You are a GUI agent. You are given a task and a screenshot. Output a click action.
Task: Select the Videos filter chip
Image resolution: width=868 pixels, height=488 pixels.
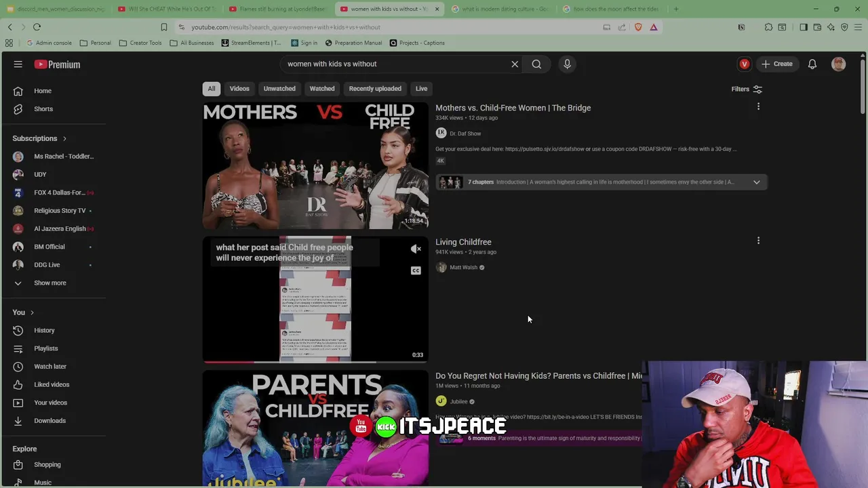(239, 89)
